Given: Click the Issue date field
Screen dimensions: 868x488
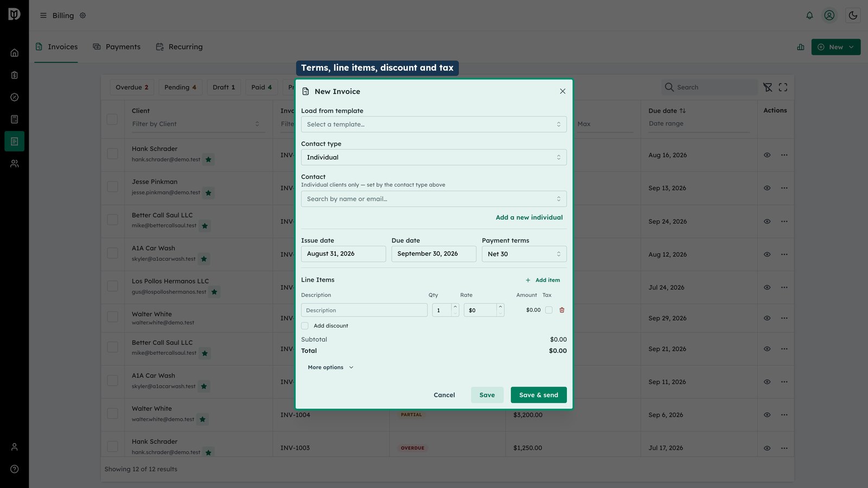Looking at the screenshot, I should (x=343, y=254).
